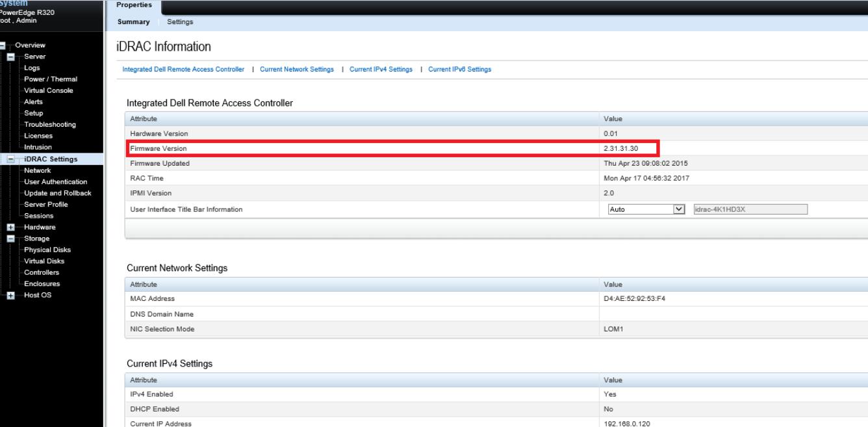
Task: Click the User Interface Title Bar Information label
Action: click(186, 209)
